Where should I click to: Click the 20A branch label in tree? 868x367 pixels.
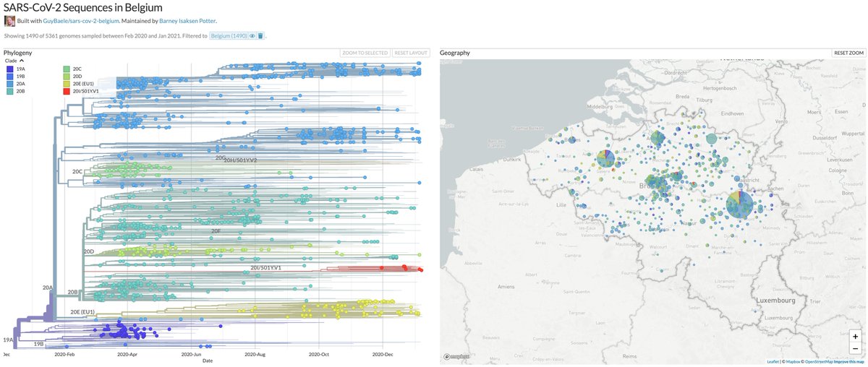tap(48, 288)
